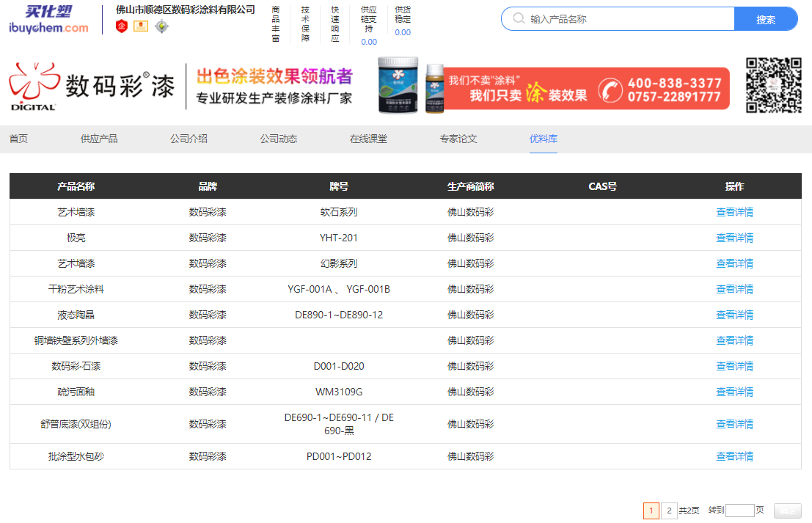Screen dimensions: 812x523
Task: Click the red enterprise shield badge
Action: click(x=122, y=26)
